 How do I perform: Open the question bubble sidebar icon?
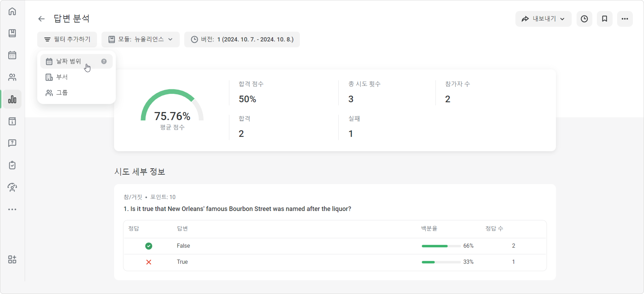[x=12, y=143]
